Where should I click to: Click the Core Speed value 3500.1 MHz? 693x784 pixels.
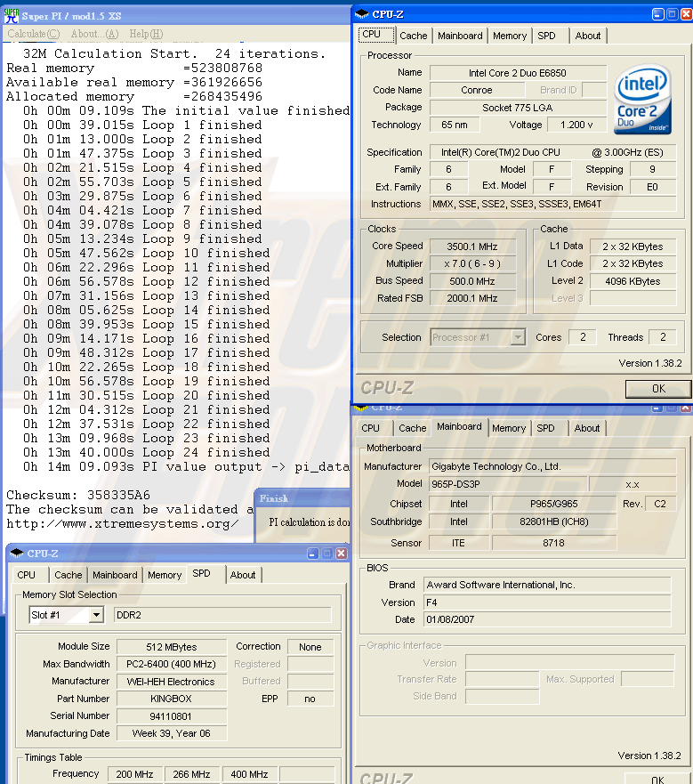[472, 247]
